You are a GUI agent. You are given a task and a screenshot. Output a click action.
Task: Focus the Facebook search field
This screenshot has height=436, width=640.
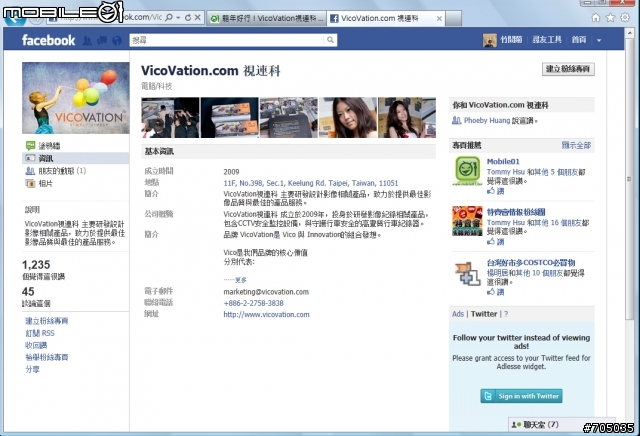(227, 40)
